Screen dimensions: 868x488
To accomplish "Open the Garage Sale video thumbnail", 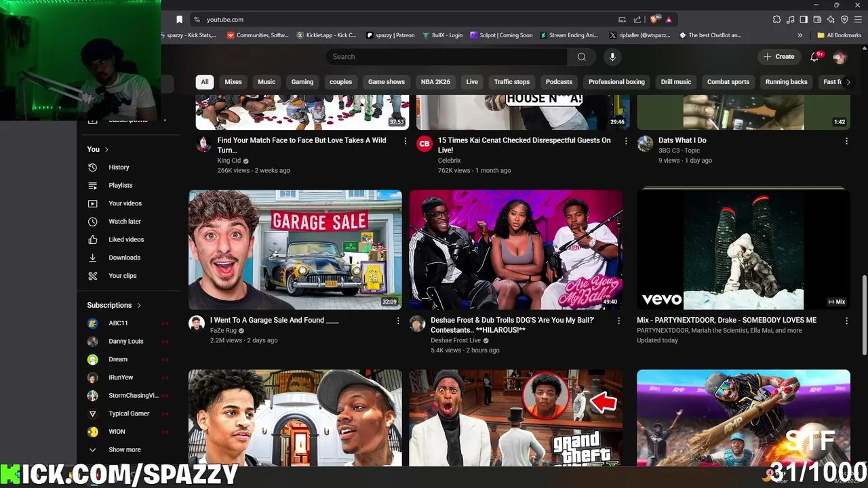I will click(295, 250).
